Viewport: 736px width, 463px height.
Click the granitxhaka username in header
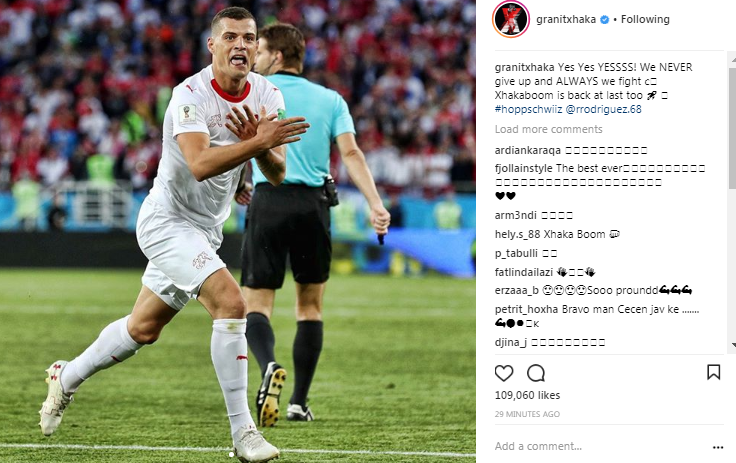click(566, 19)
